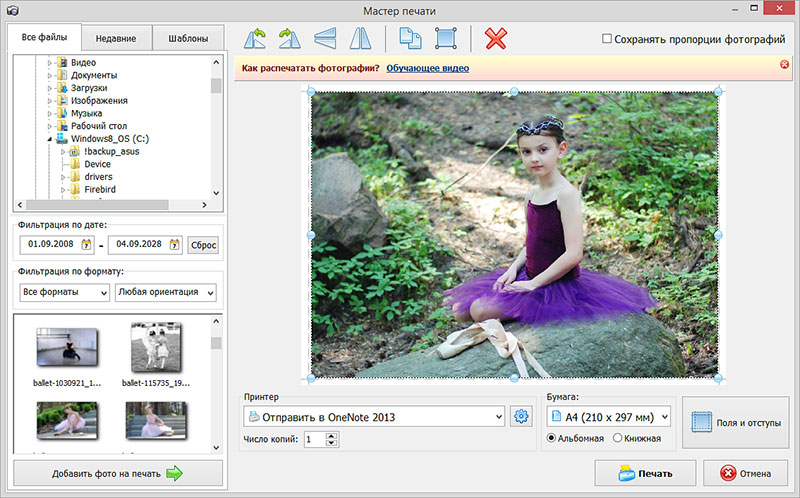This screenshot has height=498, width=800.
Task: Rotate the photo right (clockwise)
Action: coord(290,39)
